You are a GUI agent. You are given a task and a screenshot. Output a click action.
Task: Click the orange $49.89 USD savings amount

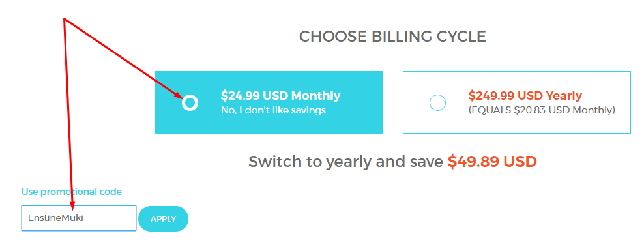(x=492, y=161)
